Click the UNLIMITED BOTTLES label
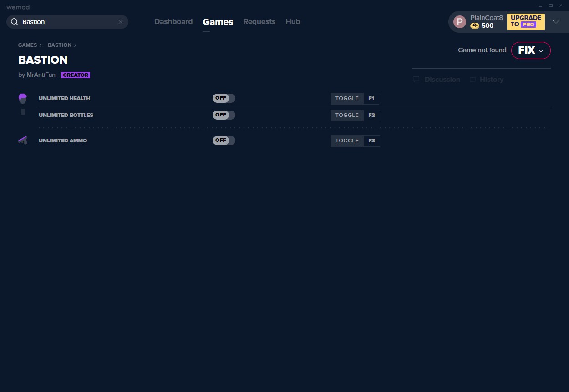 coord(66,115)
